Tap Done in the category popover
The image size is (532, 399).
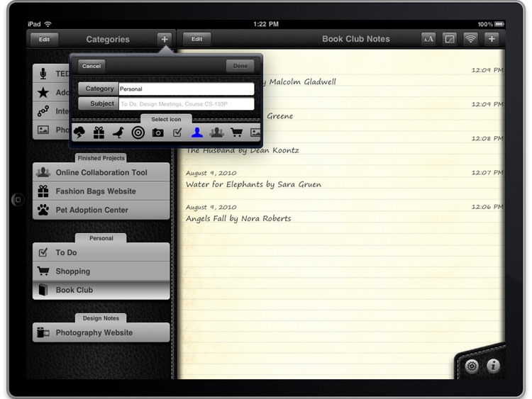coord(240,66)
